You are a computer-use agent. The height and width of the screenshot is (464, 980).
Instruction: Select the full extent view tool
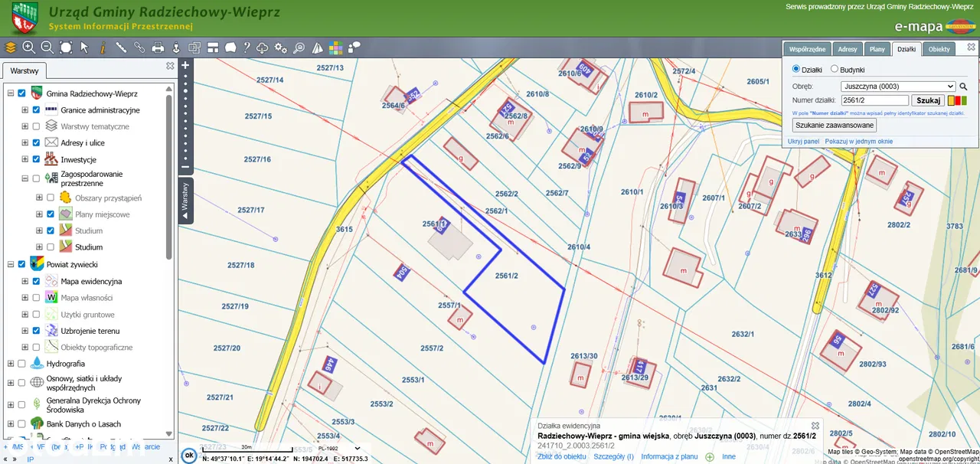point(66,47)
